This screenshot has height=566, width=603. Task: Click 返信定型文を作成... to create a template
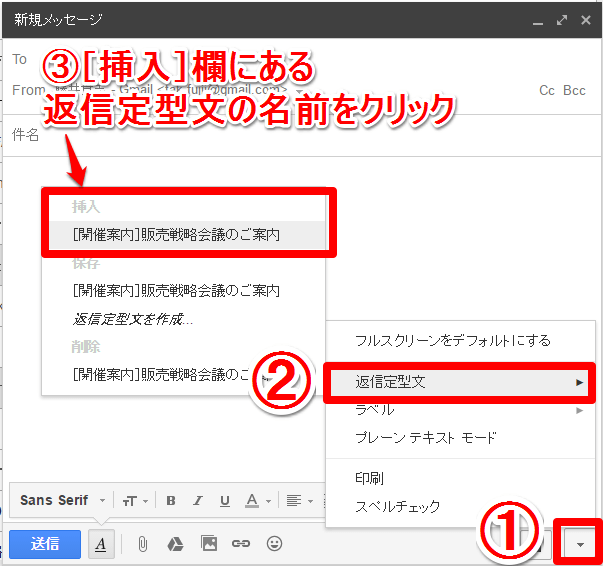coord(183,319)
